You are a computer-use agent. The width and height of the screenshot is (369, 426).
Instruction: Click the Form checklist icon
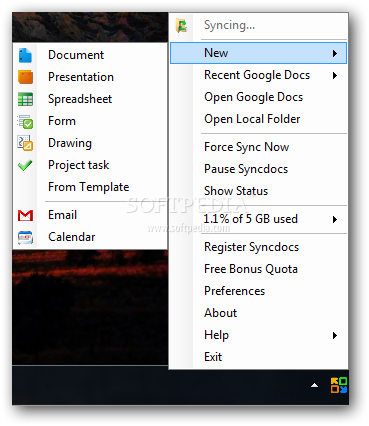[25, 121]
